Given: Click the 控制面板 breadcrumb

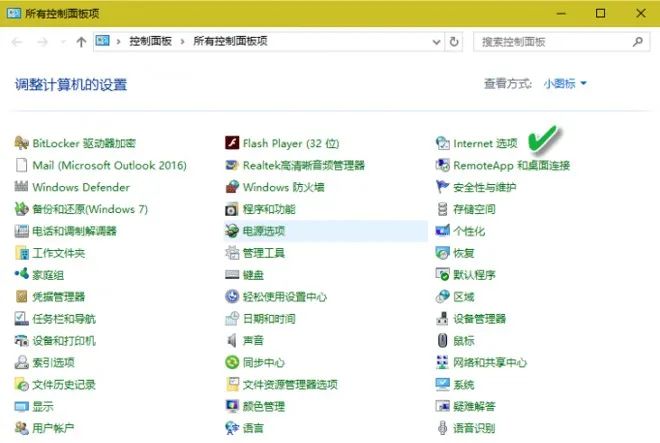Looking at the screenshot, I should click(x=150, y=41).
